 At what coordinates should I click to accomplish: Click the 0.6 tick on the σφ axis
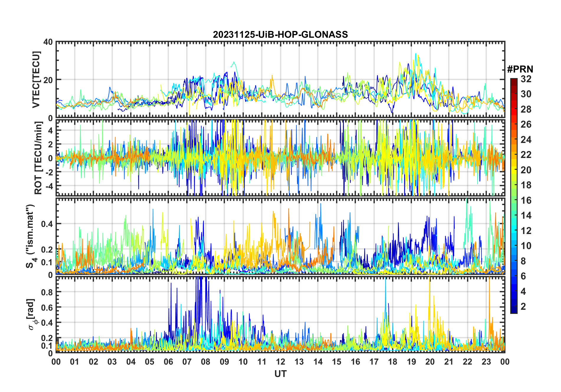[47, 307]
